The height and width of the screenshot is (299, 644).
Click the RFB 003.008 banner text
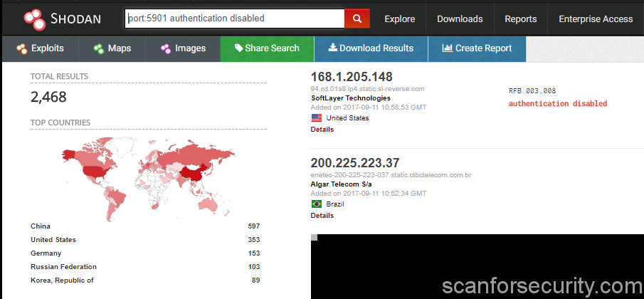tap(532, 91)
